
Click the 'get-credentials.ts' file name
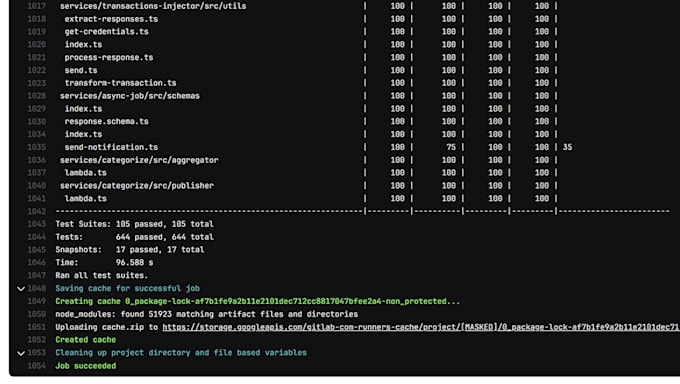[106, 32]
